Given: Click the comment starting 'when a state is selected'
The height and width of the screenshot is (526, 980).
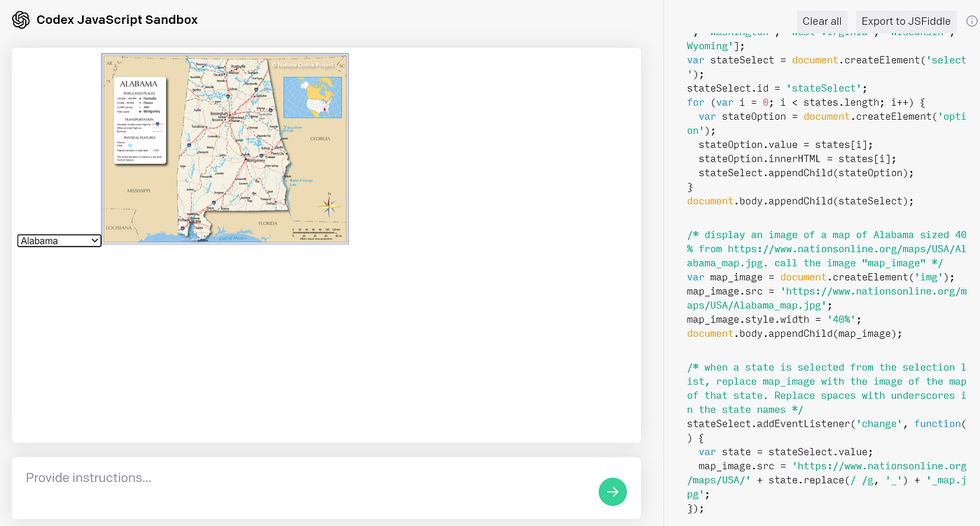Looking at the screenshot, I should (x=827, y=388).
